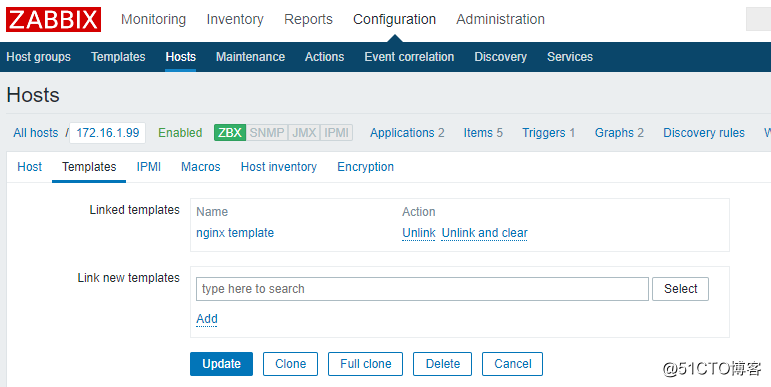Open the Maintenance section

250,57
